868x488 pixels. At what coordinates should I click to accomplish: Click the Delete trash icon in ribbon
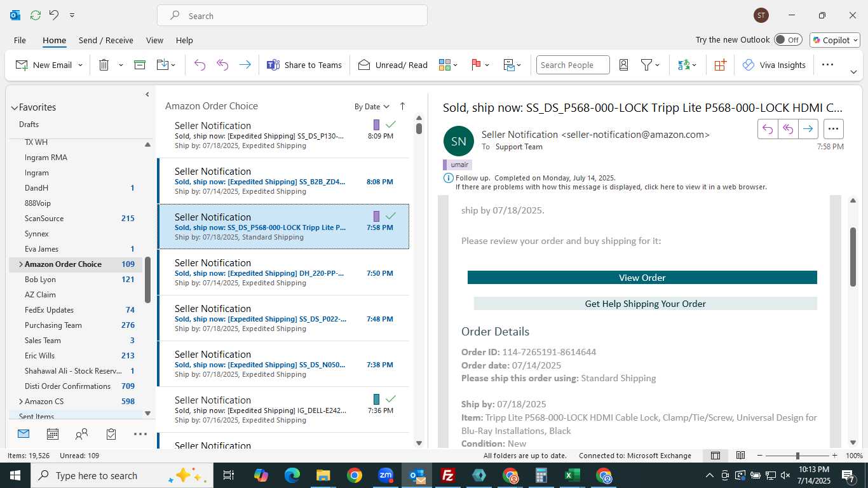click(104, 65)
